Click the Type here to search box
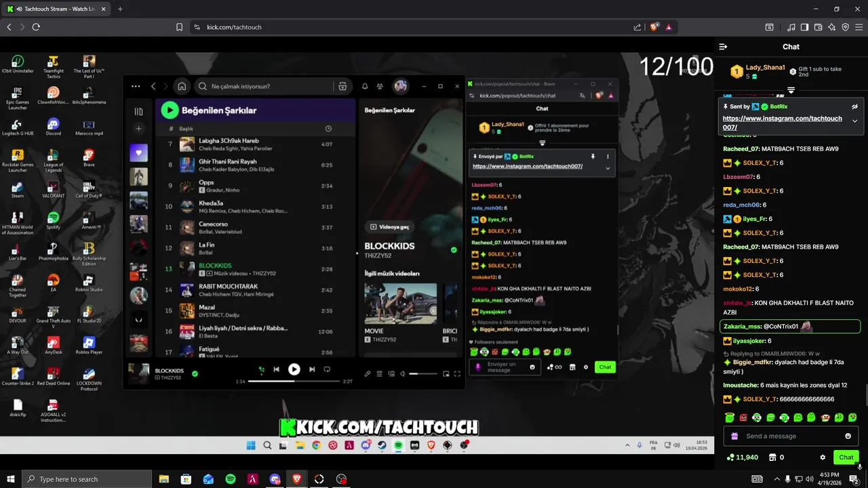The width and height of the screenshot is (868, 488). click(x=87, y=479)
